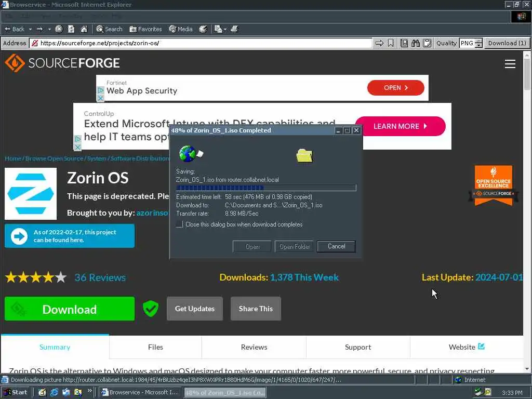Select the Summary tab
The image size is (532, 399).
click(55, 347)
